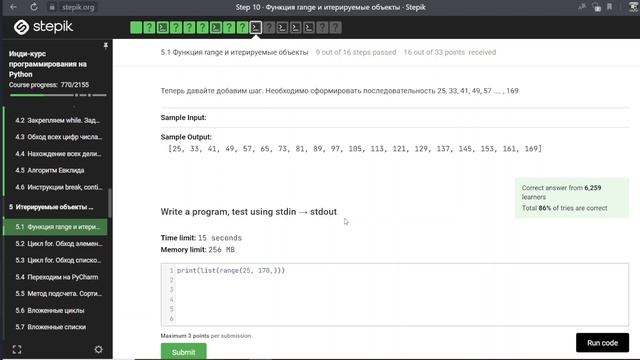This screenshot has height=360, width=640.
Task: Click the 'Time limit: 15 seconds' text
Action: [x=201, y=238]
